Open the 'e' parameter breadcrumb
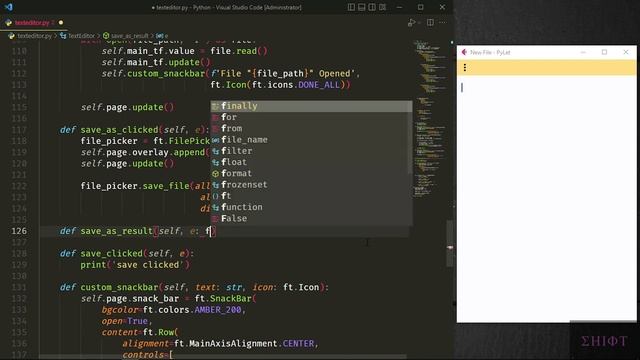 click(x=162, y=36)
